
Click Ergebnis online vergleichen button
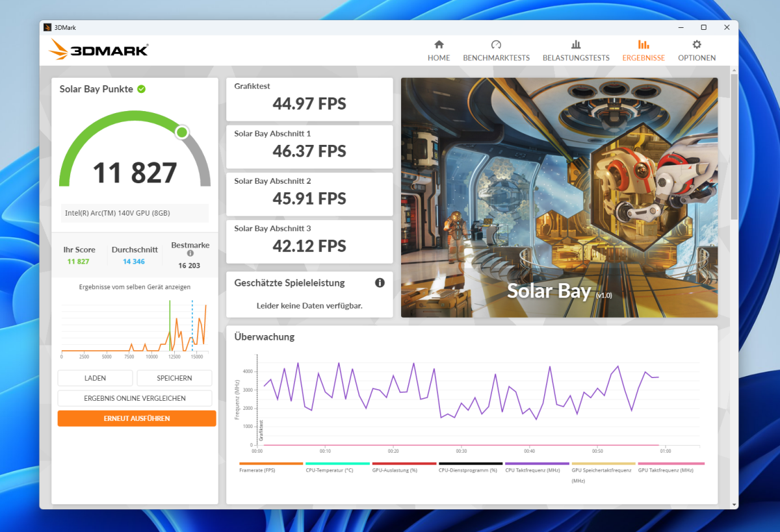tap(135, 398)
